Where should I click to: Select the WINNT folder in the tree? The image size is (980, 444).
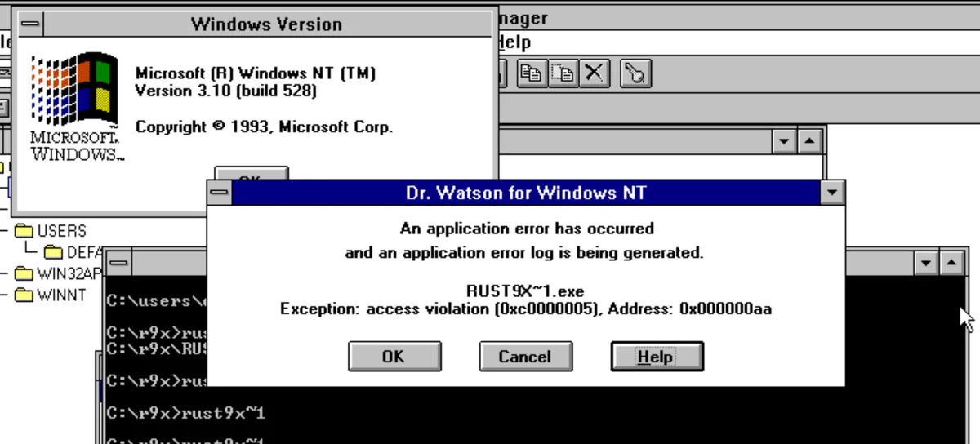51,295
